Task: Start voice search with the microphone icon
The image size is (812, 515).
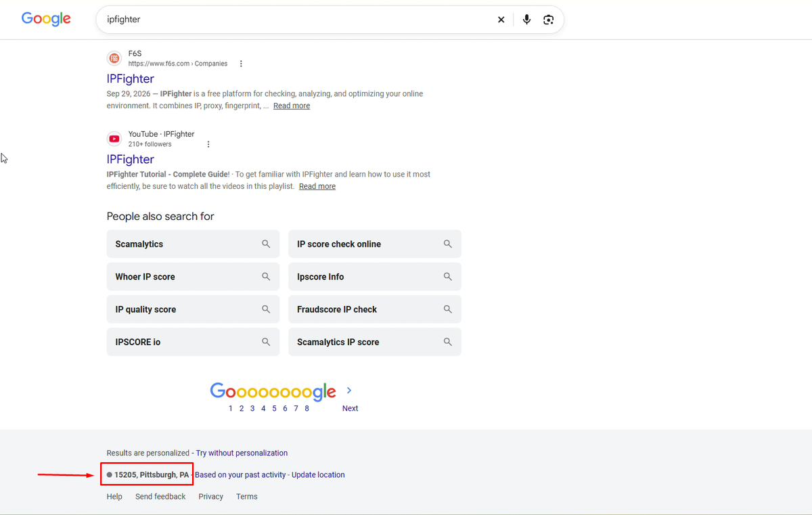Action: pyautogui.click(x=526, y=20)
